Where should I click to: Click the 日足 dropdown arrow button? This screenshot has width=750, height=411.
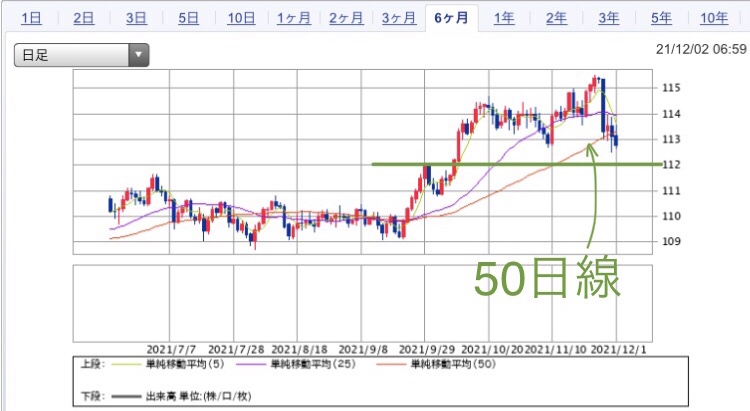click(139, 55)
